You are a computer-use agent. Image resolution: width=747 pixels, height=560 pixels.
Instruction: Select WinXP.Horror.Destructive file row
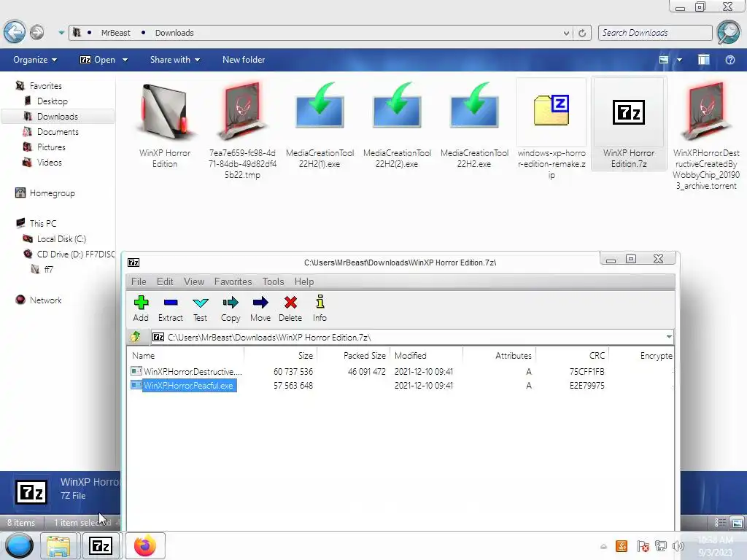[x=400, y=371]
